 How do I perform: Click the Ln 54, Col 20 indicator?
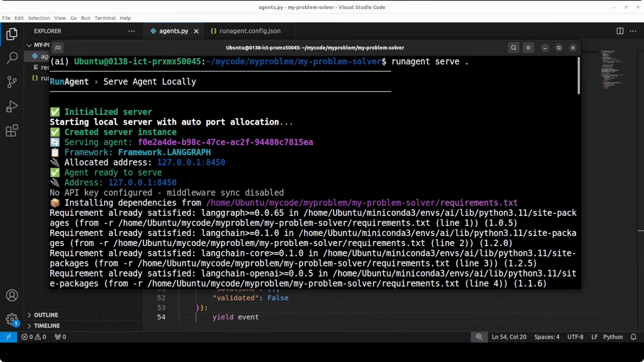[509, 337]
